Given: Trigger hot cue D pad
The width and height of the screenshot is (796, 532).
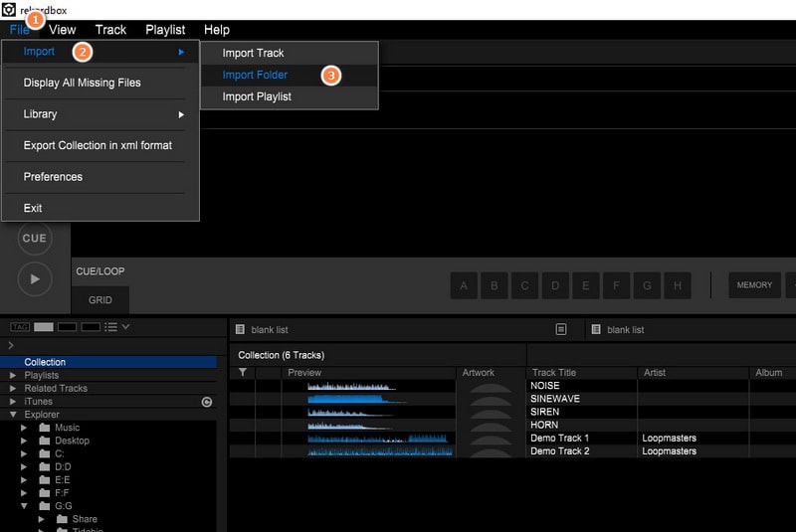Looking at the screenshot, I should [x=555, y=285].
